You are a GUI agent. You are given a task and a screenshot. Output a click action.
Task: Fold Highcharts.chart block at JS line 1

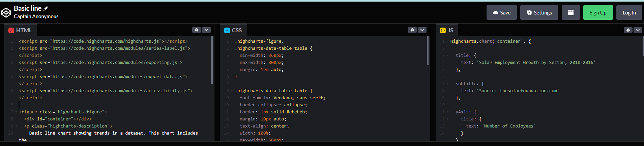click(447, 41)
